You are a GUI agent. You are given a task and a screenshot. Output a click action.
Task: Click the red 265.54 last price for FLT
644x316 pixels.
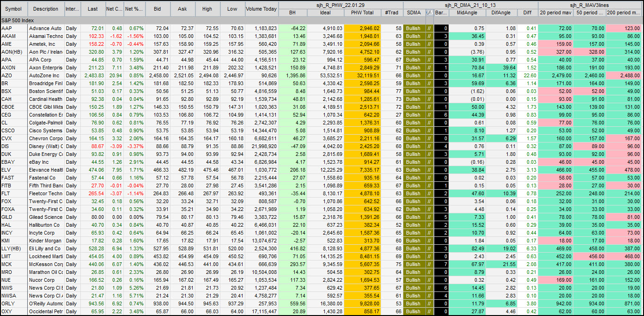pos(93,194)
